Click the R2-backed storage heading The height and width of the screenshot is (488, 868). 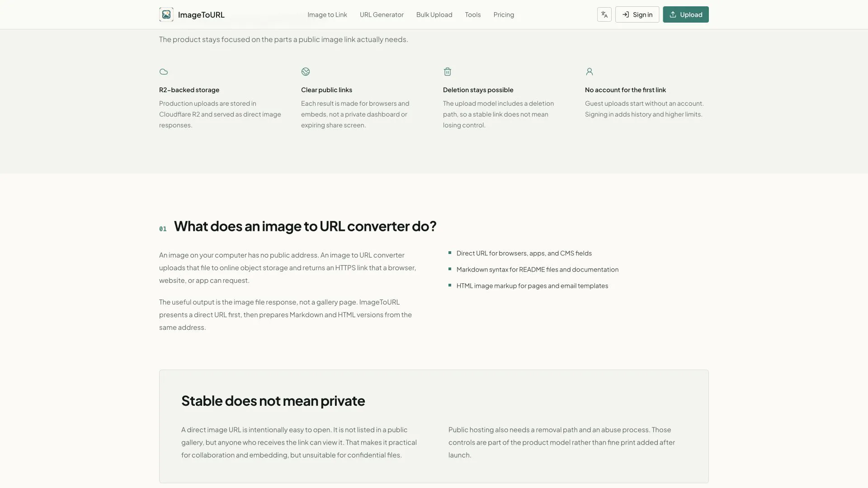(x=189, y=90)
